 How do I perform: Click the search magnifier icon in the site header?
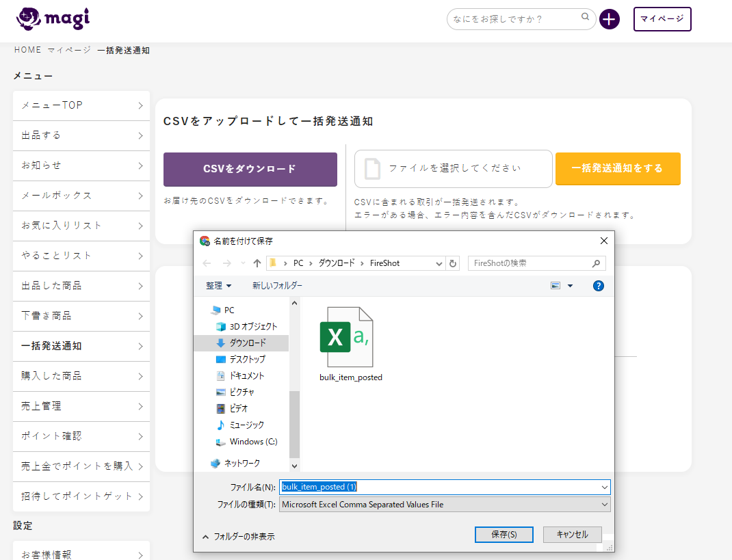click(x=586, y=18)
